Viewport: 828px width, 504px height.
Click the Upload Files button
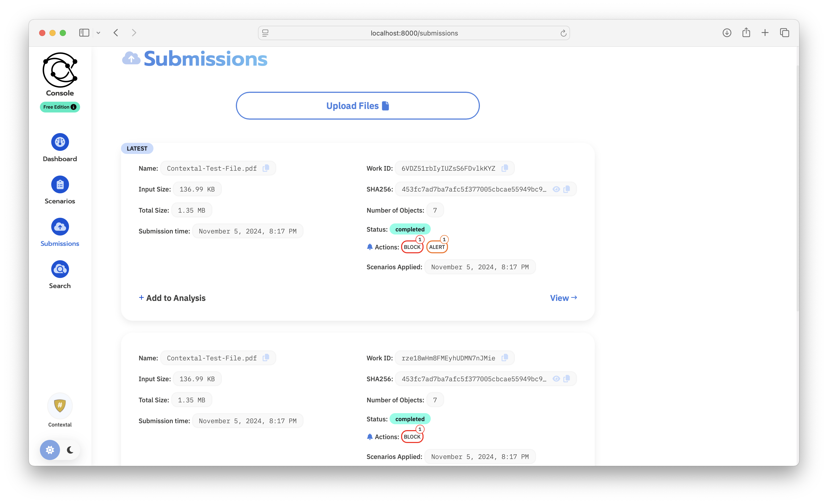coord(358,106)
